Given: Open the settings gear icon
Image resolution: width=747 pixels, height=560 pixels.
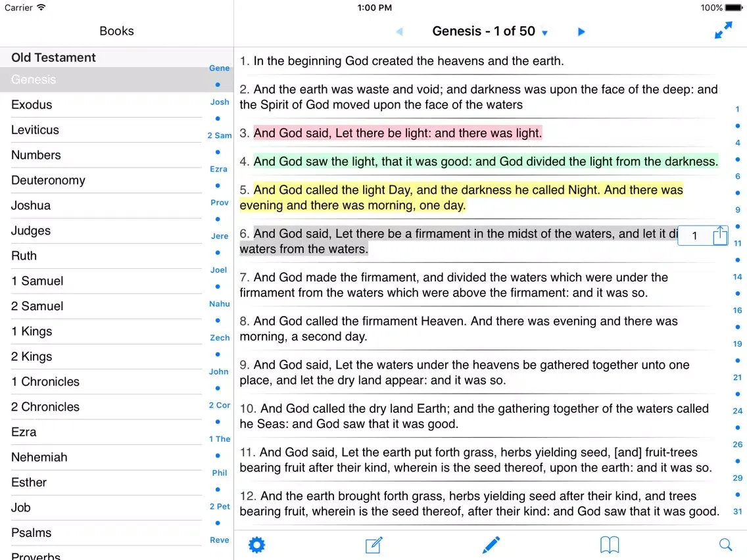Looking at the screenshot, I should click(256, 545).
